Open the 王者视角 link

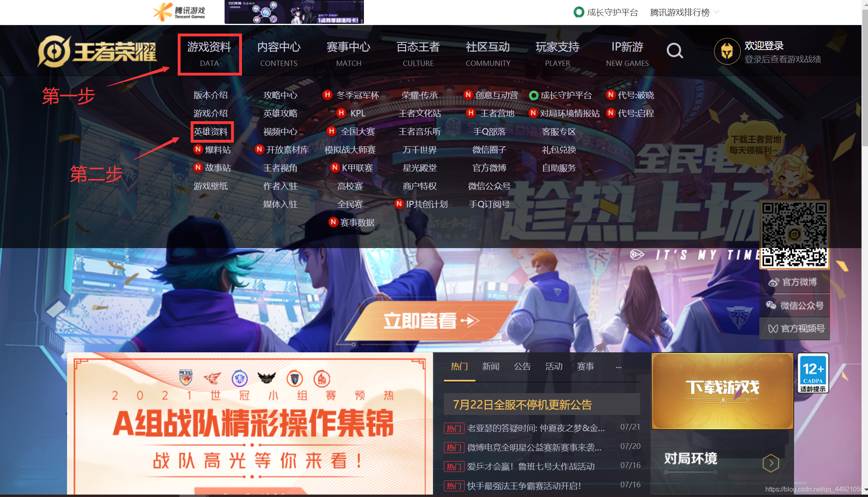tap(280, 168)
